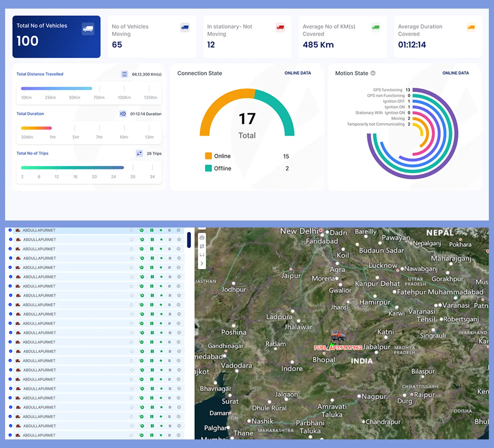Toggle the green pause icon in the first vehicle row

click(x=152, y=230)
